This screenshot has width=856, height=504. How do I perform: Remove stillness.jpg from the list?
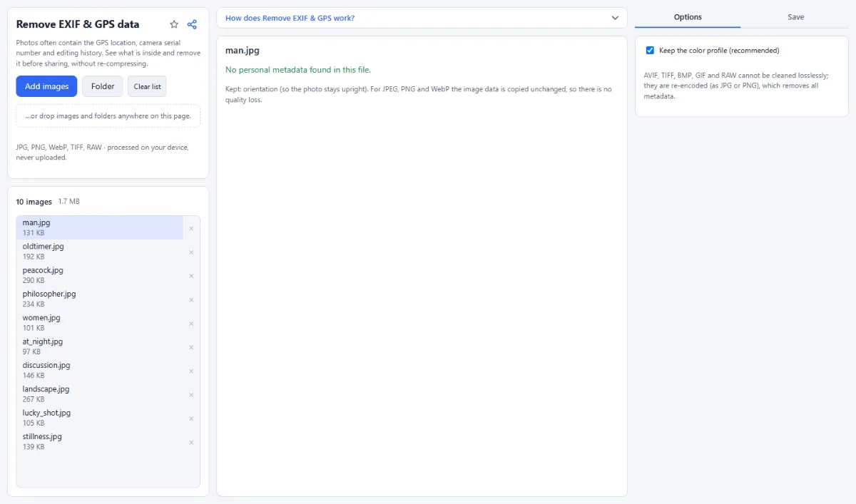(x=191, y=442)
